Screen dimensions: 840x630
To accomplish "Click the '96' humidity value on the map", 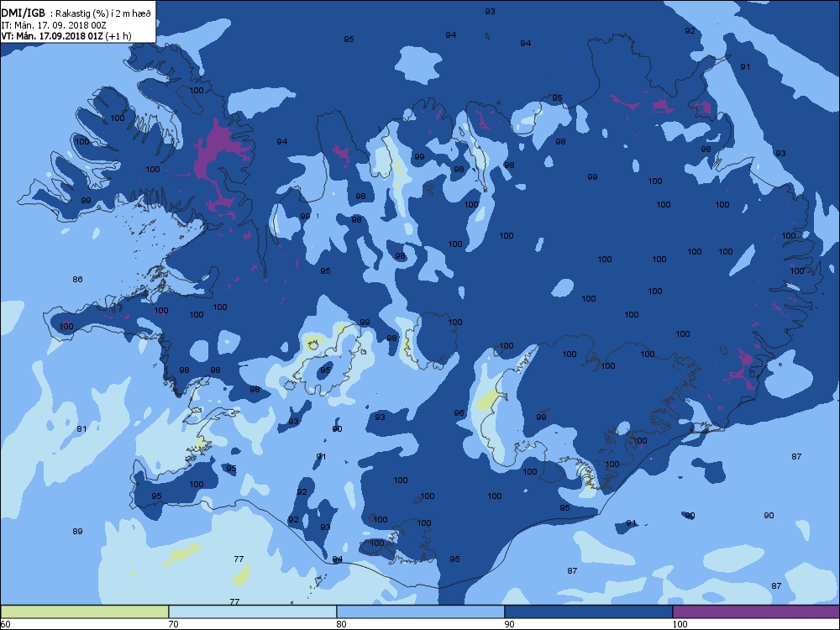I will pos(459,413).
